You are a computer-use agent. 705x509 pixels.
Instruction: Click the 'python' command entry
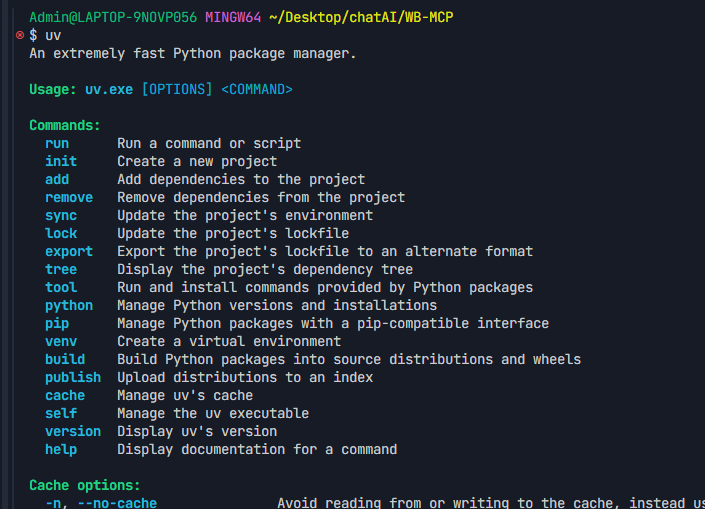[x=69, y=306]
